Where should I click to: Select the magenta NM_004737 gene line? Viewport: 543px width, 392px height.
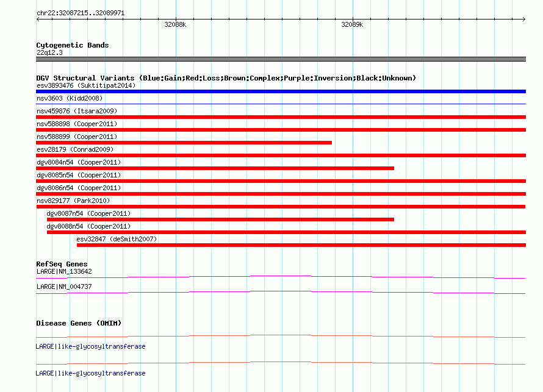[x=281, y=293]
